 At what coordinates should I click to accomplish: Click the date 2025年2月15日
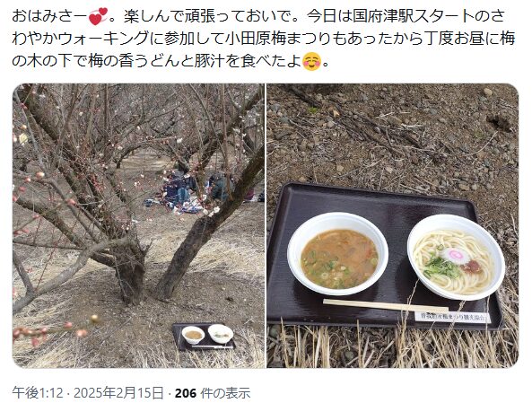(x=118, y=393)
